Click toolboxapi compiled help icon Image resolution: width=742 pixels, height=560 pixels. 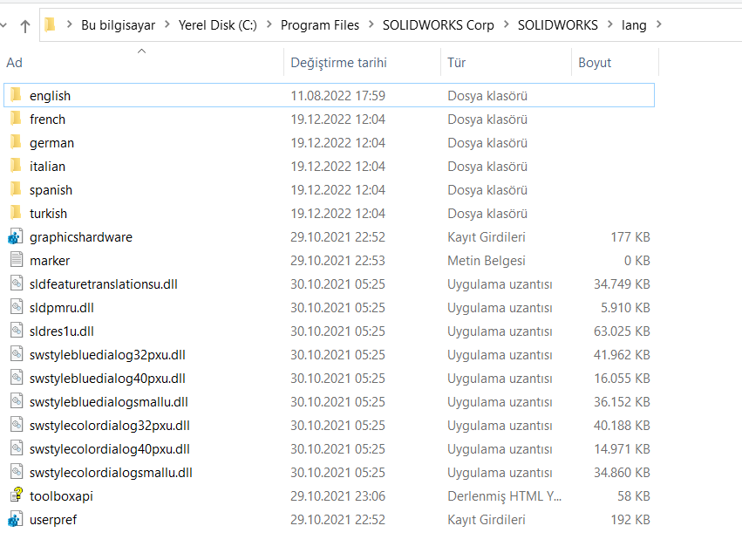coord(17,495)
